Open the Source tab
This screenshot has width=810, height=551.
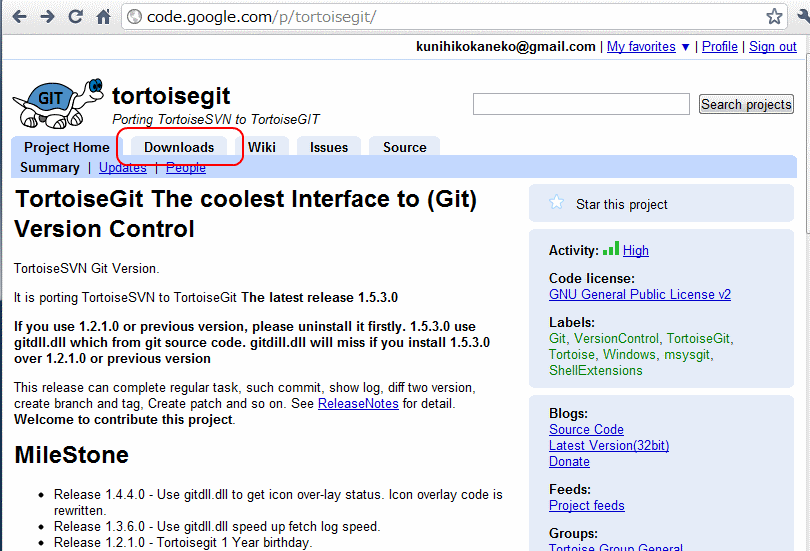[404, 147]
